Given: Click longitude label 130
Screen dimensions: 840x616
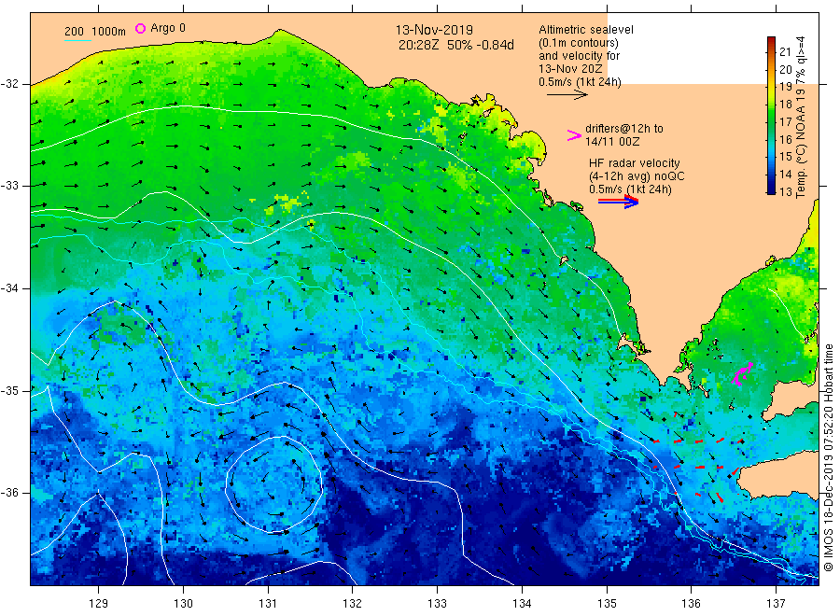Looking at the screenshot, I should pyautogui.click(x=183, y=604).
